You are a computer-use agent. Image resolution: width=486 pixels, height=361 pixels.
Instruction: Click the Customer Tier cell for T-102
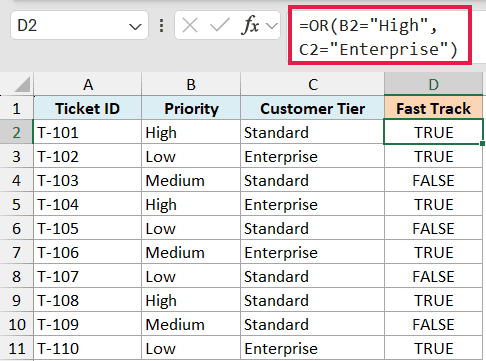tap(312, 156)
